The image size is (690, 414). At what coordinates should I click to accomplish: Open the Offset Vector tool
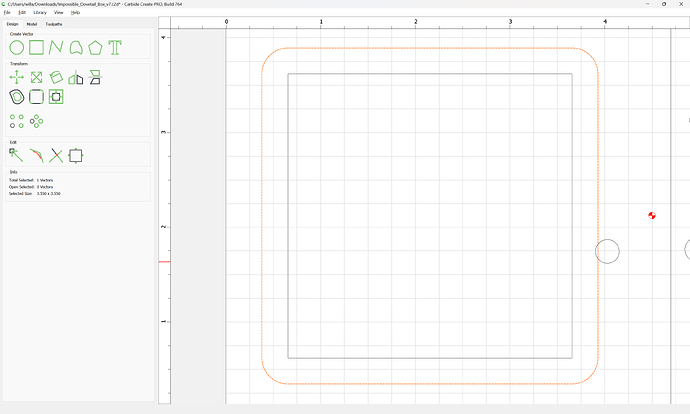(17, 97)
